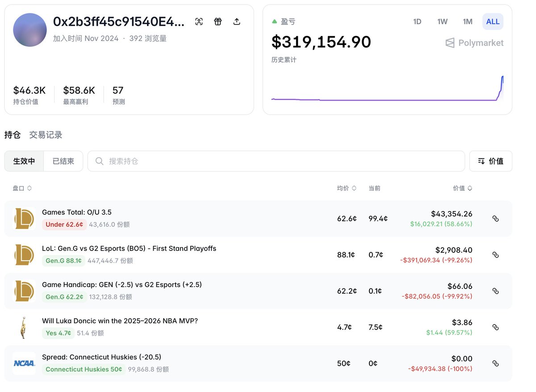The height and width of the screenshot is (392, 536).
Task: Click the $46.3K 持仓价值 stat
Action: click(29, 95)
